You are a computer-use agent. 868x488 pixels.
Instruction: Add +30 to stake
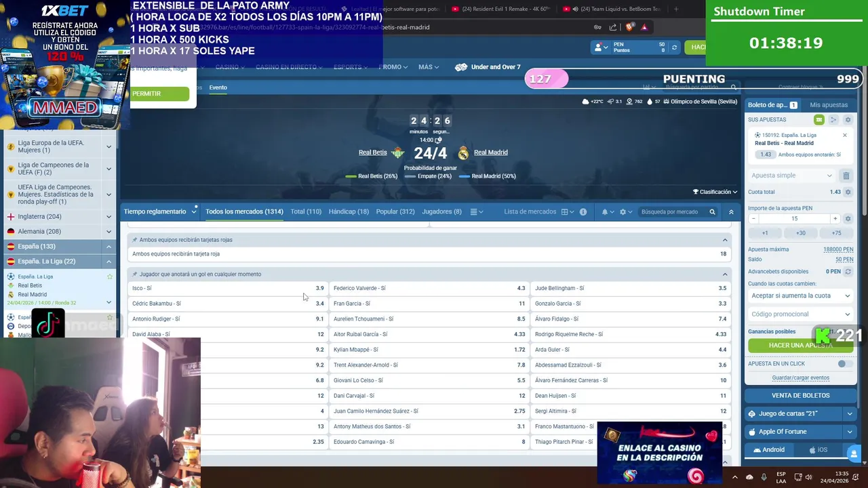[801, 233]
